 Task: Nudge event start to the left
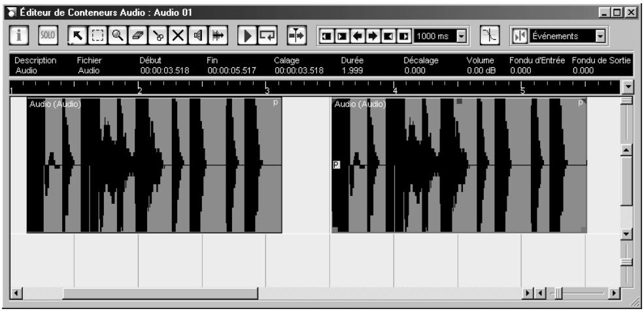pos(327,36)
